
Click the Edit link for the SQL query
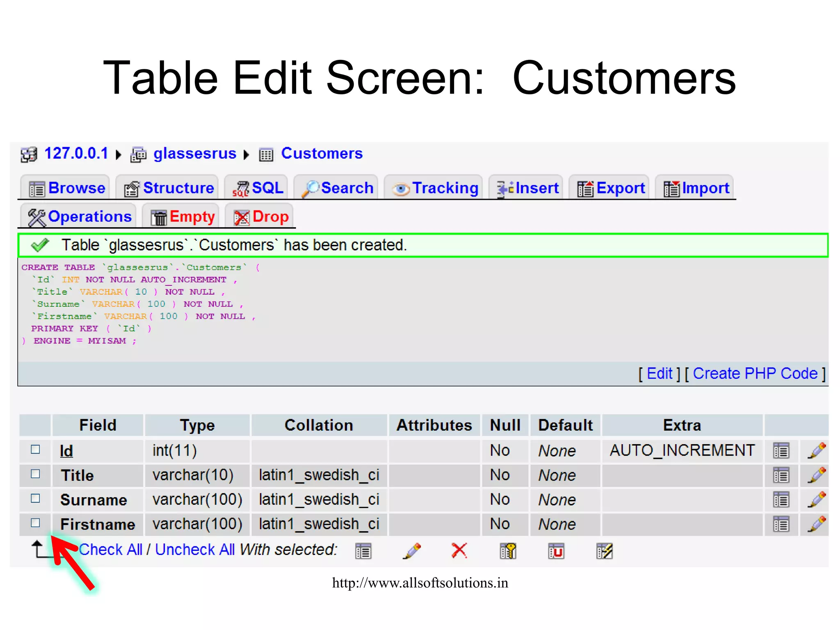[x=659, y=374]
